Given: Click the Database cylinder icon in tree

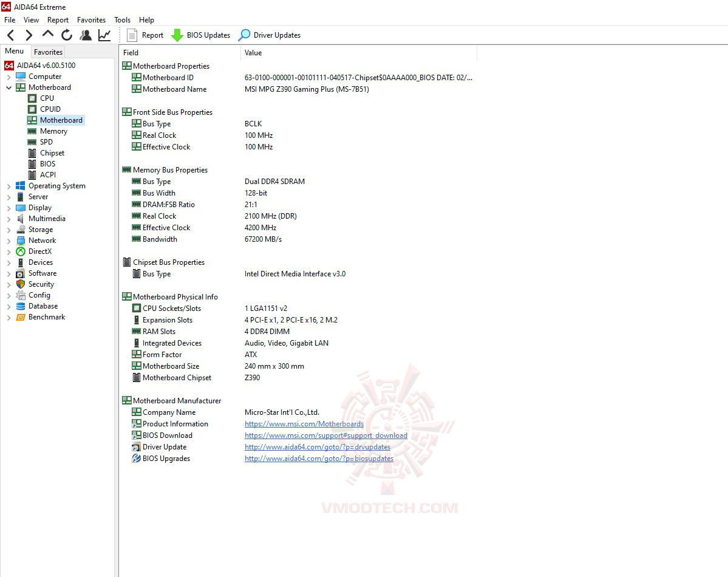Looking at the screenshot, I should (x=21, y=306).
